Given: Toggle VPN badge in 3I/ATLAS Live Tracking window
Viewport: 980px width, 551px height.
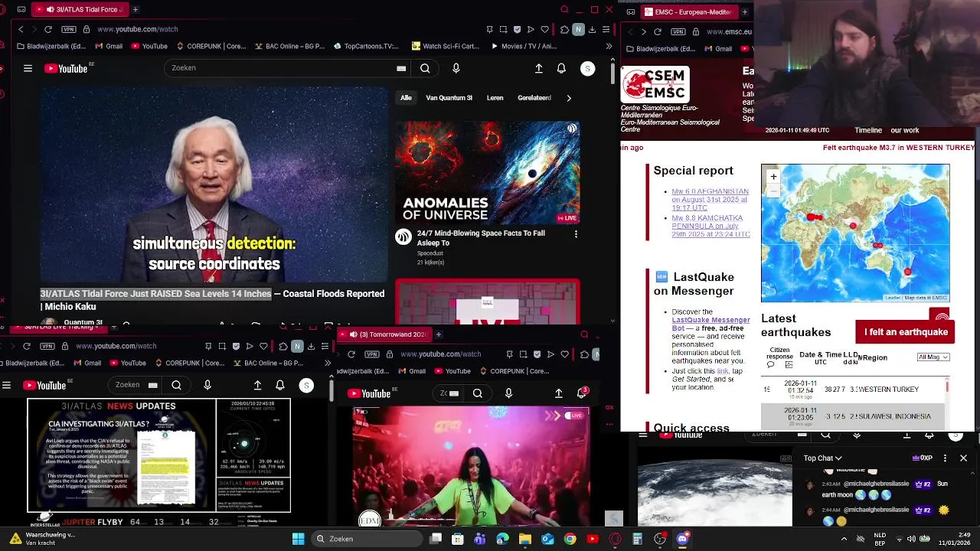Looking at the screenshot, I should (47, 346).
